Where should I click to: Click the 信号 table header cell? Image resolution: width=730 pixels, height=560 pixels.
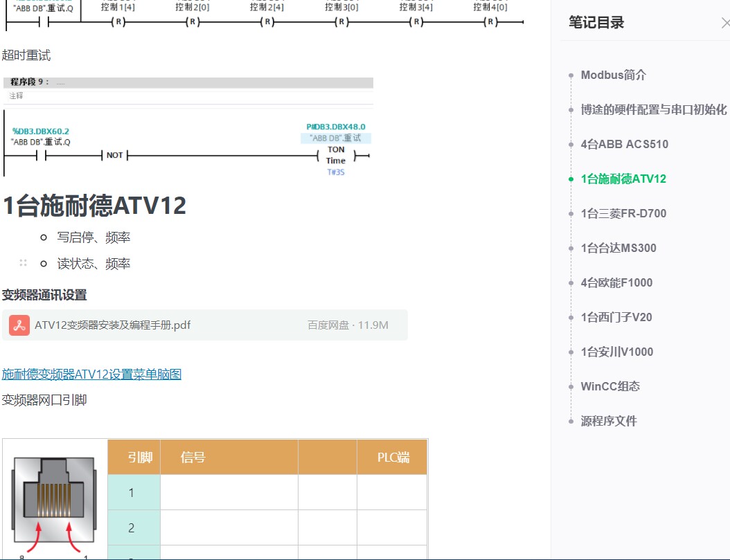coord(229,458)
